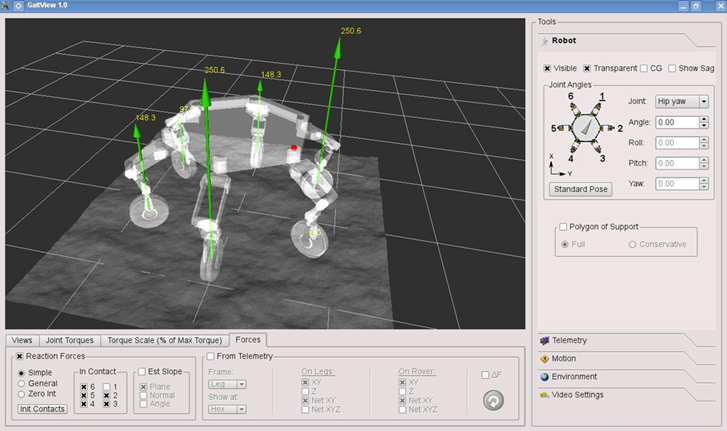Toggle On Legs Net XY checkbox
The image size is (727, 431).
[x=305, y=400]
